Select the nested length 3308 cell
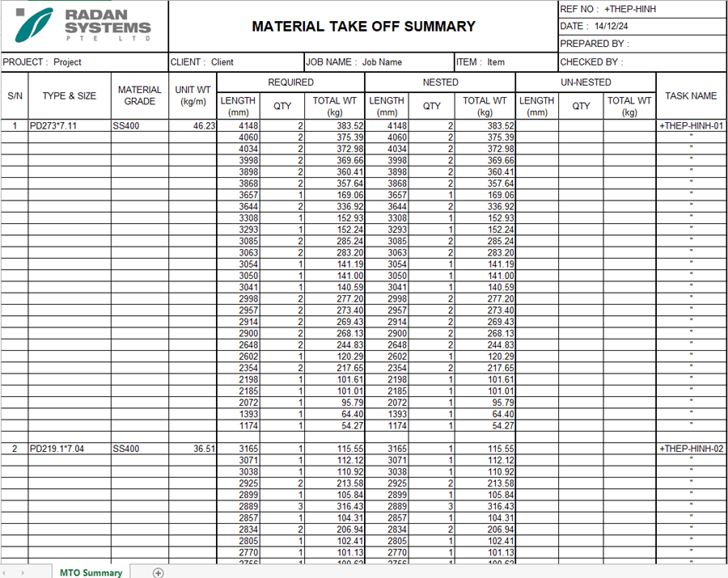This screenshot has width=728, height=578. pos(387,218)
